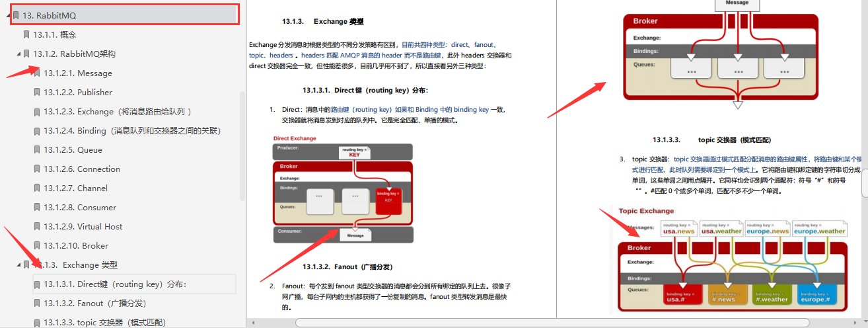Click the bookmarks panel vertical scrollbar thumb
868x328 pixels.
coord(242,145)
